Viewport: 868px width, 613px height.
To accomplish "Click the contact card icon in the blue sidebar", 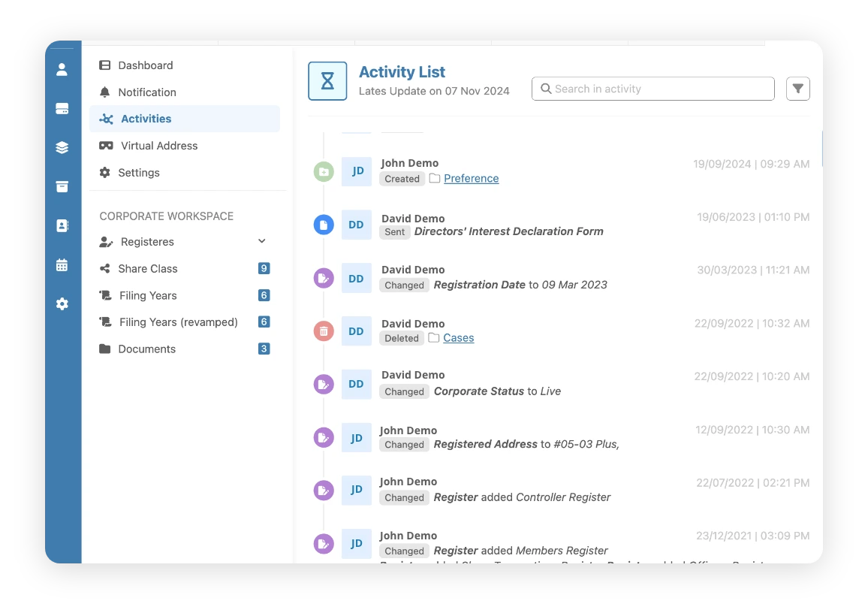I will [62, 225].
